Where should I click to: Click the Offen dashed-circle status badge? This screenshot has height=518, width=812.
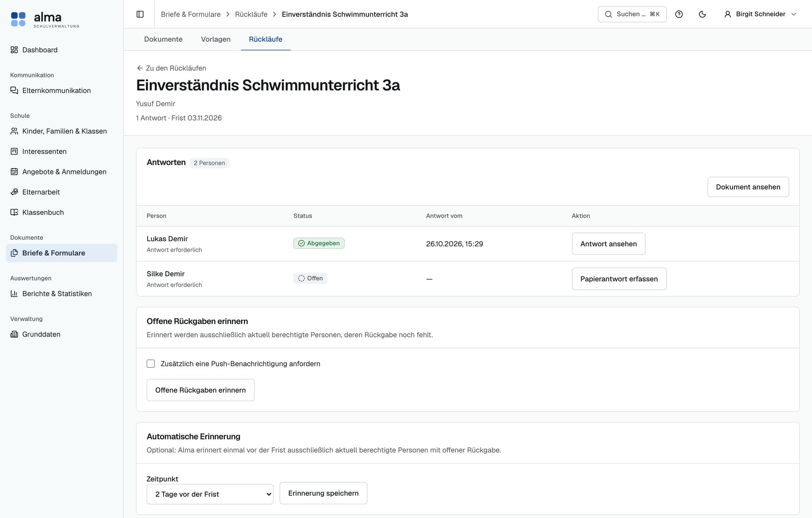(x=310, y=278)
